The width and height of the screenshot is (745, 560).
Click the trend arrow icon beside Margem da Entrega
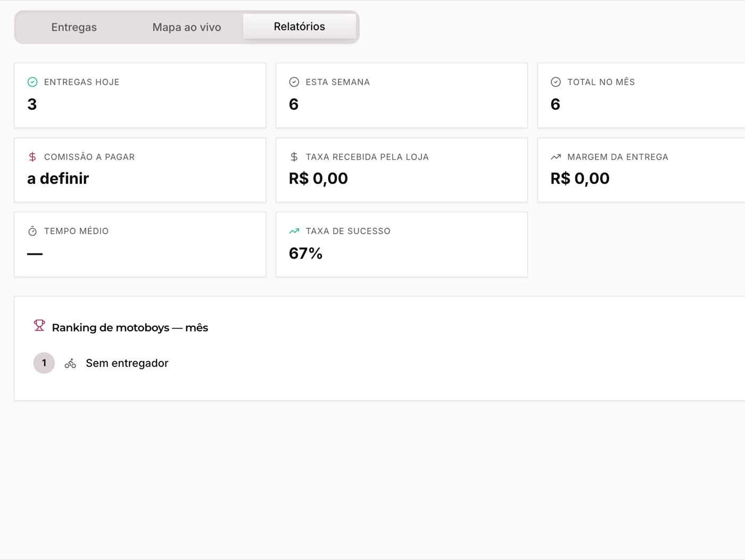click(556, 157)
